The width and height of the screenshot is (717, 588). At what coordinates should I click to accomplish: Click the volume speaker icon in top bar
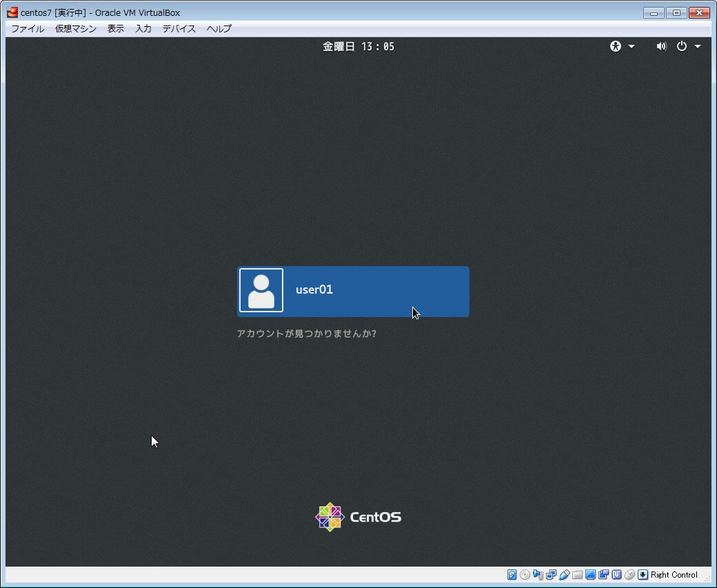tap(661, 46)
